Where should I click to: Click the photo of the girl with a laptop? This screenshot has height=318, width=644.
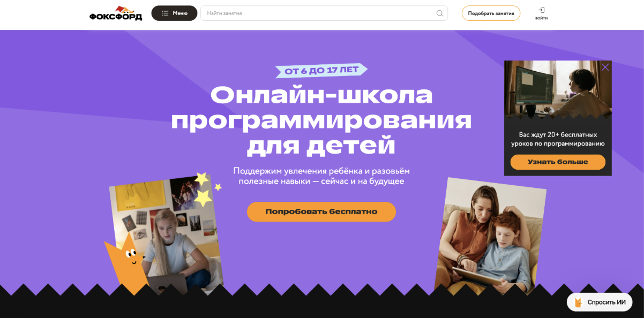(166, 237)
